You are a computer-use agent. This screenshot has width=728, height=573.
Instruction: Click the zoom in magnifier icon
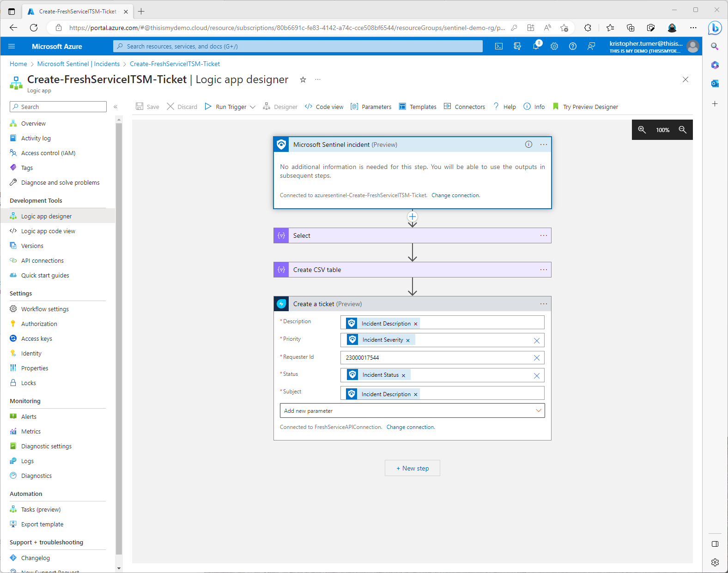642,130
